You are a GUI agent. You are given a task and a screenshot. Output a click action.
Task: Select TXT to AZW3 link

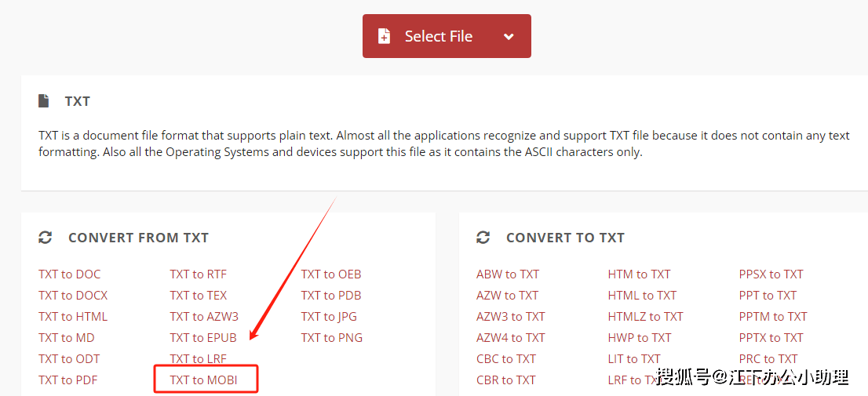[x=204, y=316]
